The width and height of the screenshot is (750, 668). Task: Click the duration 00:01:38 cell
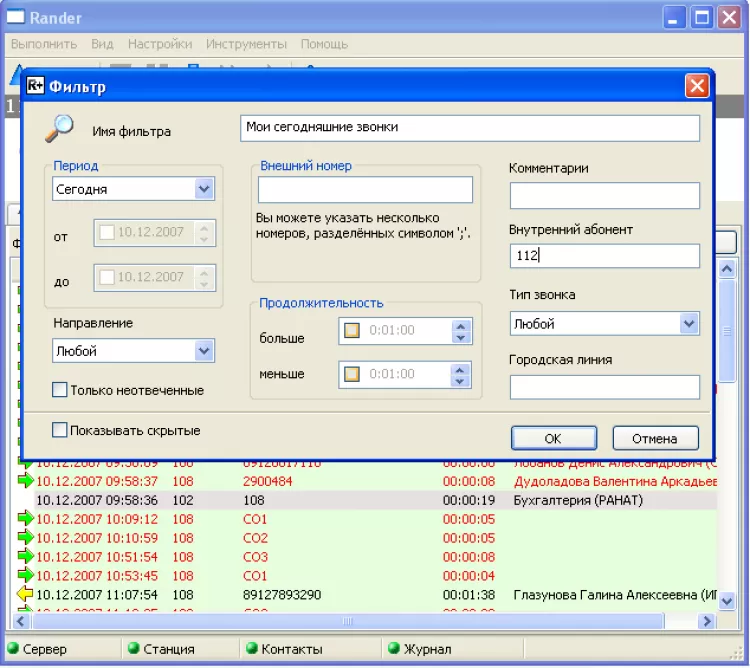pos(469,594)
